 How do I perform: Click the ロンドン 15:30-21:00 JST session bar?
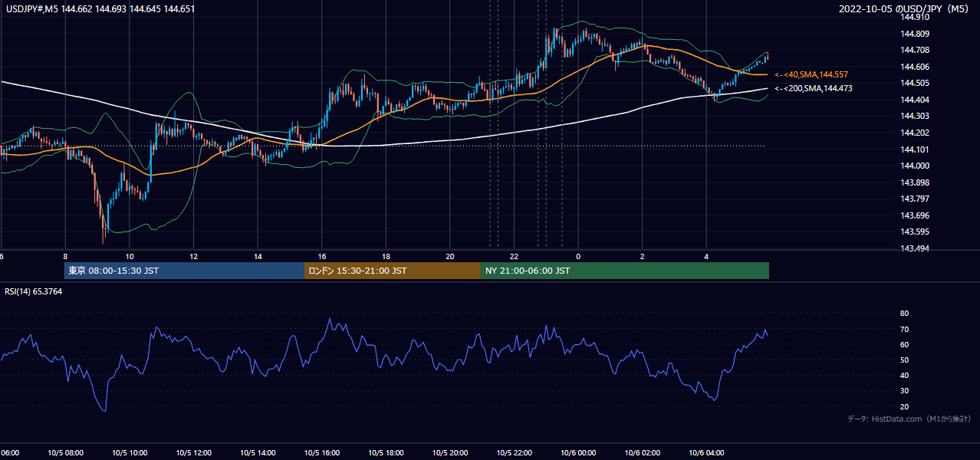click(393, 271)
